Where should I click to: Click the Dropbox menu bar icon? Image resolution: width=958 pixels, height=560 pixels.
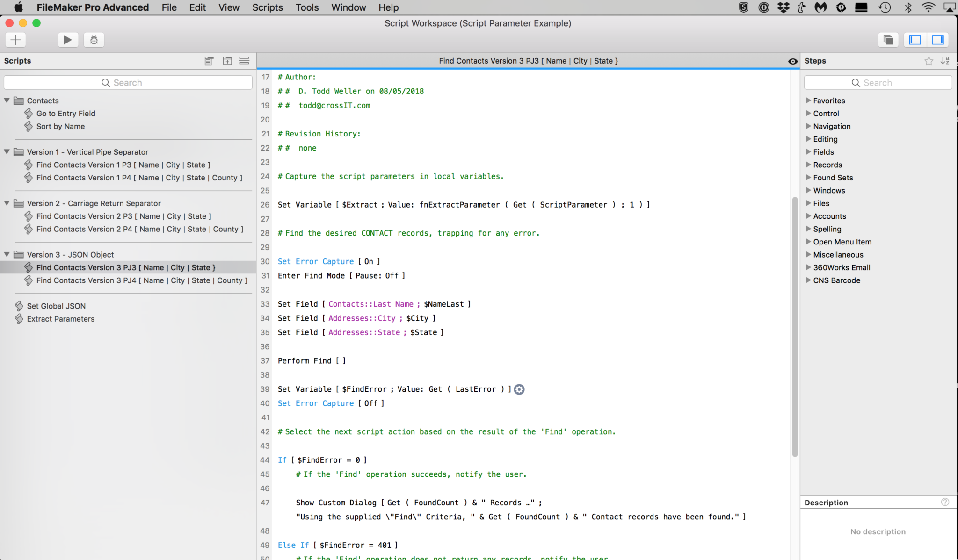(783, 7)
